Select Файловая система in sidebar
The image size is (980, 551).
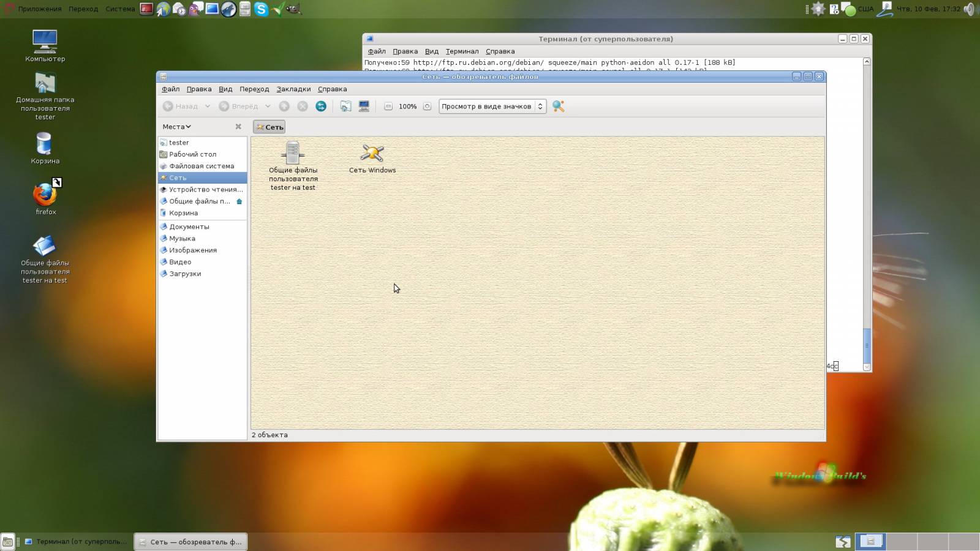click(203, 166)
